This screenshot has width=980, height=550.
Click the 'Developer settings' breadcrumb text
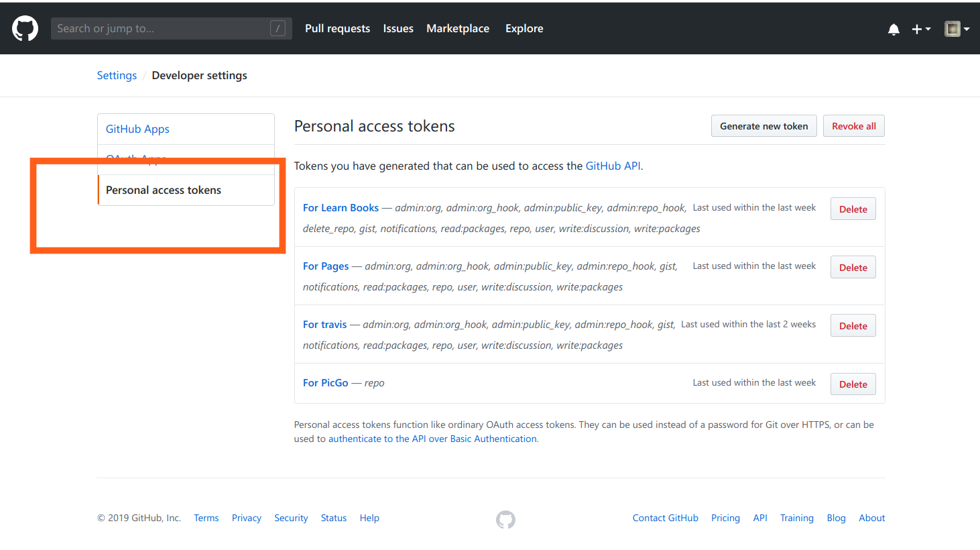(199, 75)
